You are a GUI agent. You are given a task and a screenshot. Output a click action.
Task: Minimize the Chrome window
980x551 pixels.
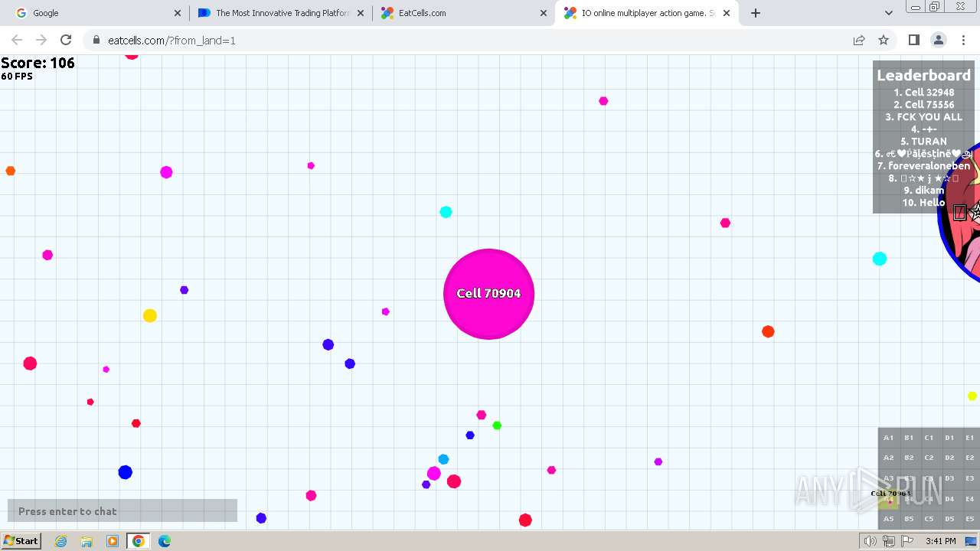click(x=915, y=7)
